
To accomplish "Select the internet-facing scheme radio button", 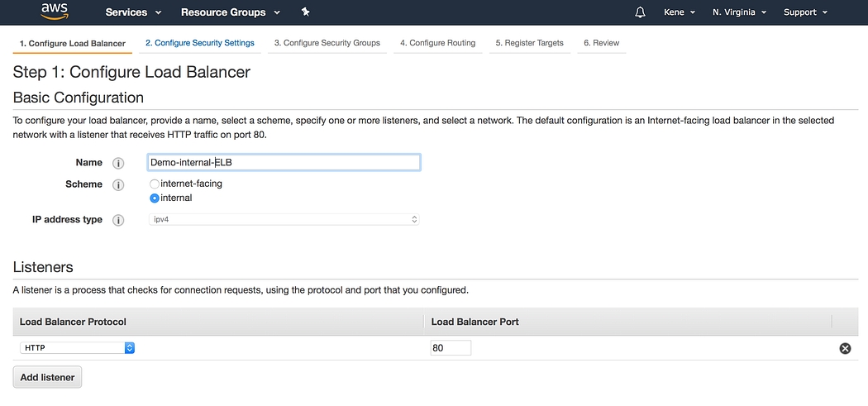I will coord(155,184).
